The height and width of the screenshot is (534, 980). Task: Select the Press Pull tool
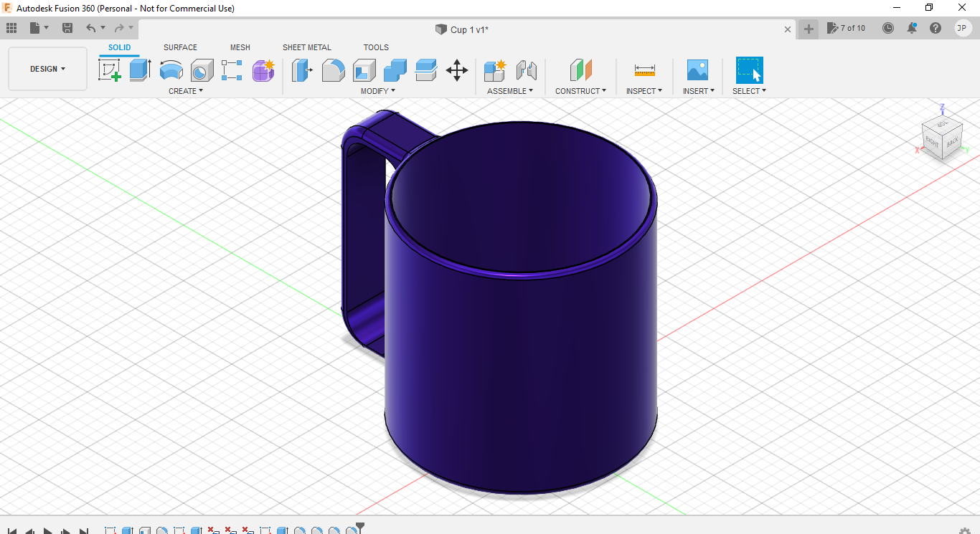(x=302, y=70)
